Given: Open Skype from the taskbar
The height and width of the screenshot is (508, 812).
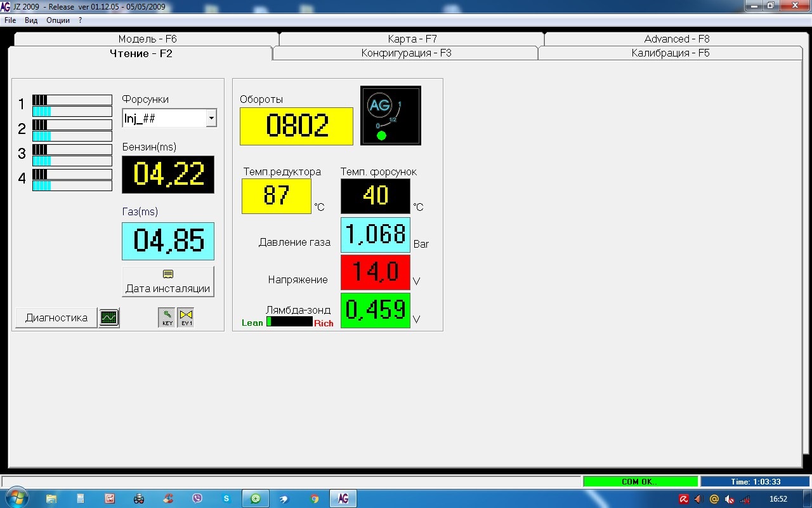Looking at the screenshot, I should 226,498.
